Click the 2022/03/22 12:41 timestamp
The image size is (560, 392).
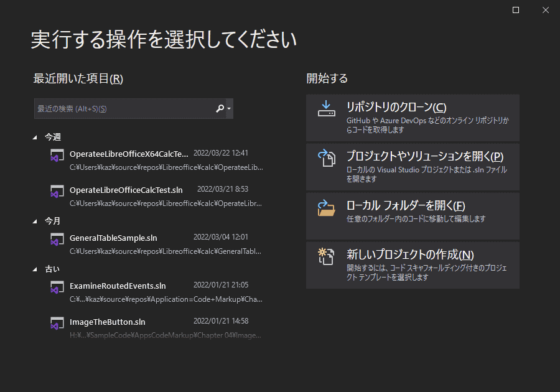click(x=221, y=153)
